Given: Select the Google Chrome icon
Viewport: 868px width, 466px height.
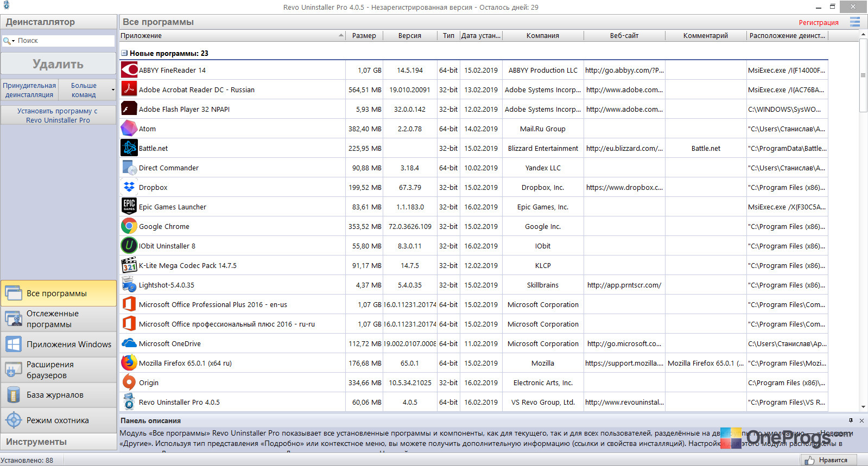Looking at the screenshot, I should 129,226.
